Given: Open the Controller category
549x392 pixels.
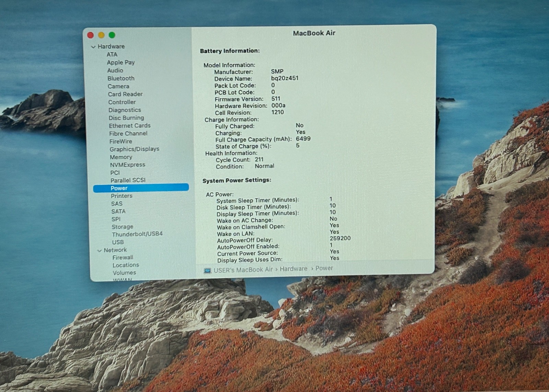Looking at the screenshot, I should coord(122,102).
